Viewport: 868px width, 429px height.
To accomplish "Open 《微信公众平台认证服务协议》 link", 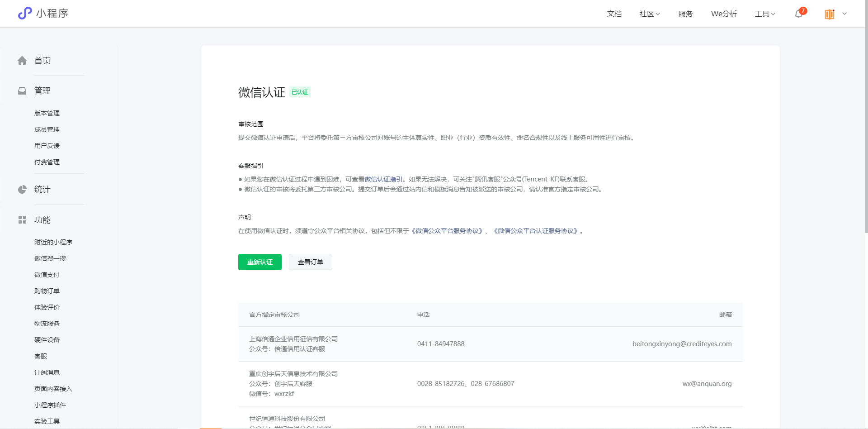I will click(x=536, y=231).
